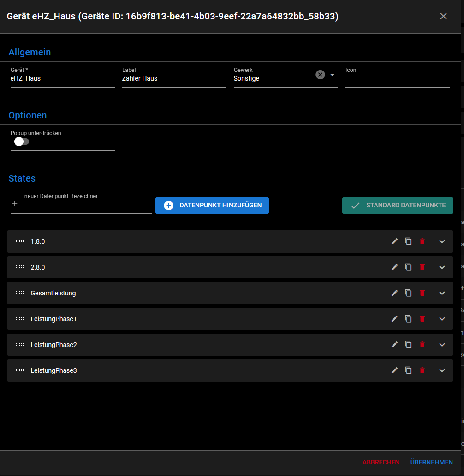Expand the 1.8.0 datapoint row
Viewport: 464px width, 476px height.
pyautogui.click(x=442, y=241)
